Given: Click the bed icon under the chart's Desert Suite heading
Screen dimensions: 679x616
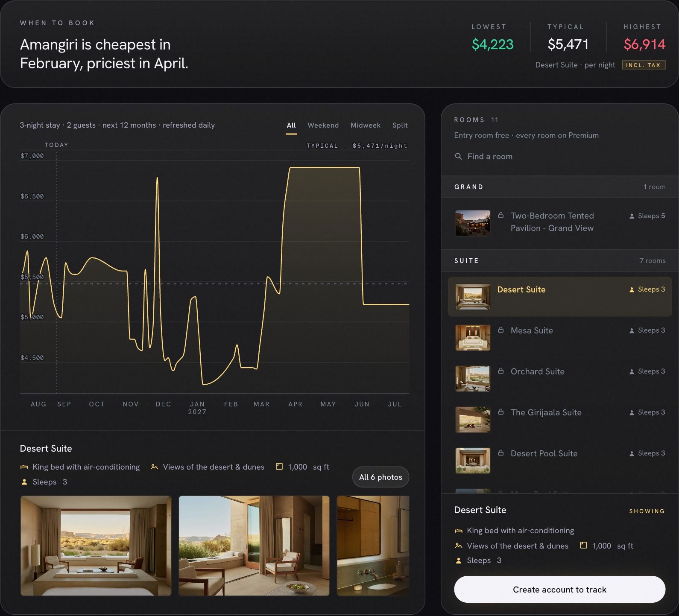Looking at the screenshot, I should point(24,467).
